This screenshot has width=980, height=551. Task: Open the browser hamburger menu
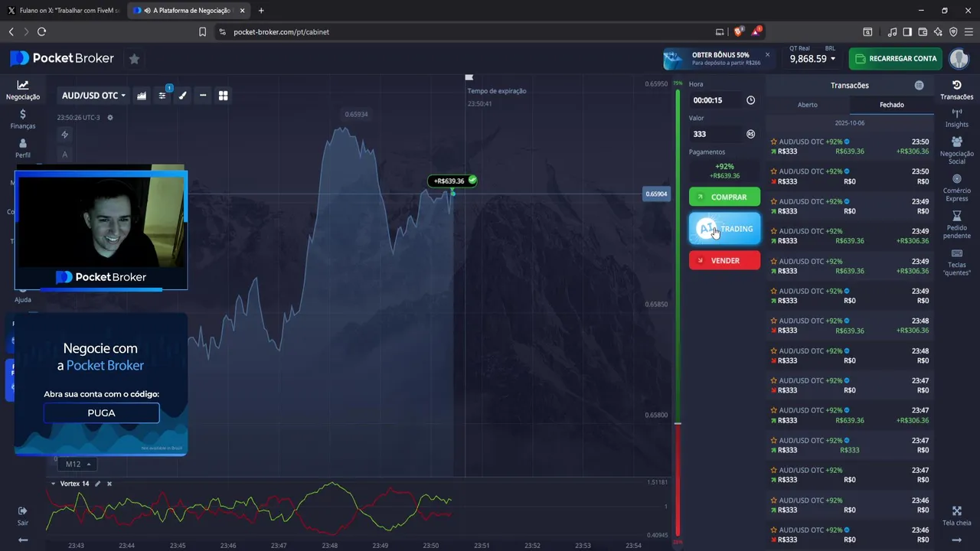tap(969, 31)
